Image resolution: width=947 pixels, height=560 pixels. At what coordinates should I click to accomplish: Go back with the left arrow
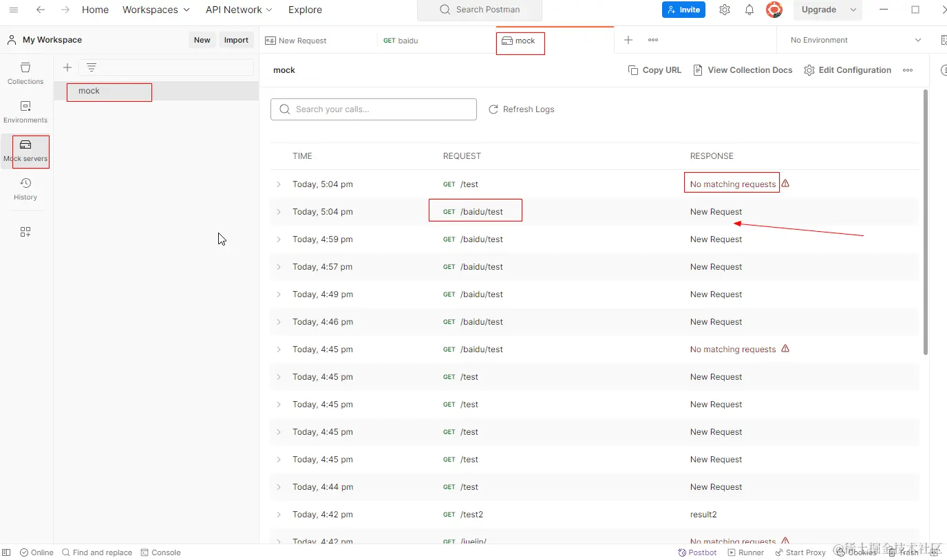click(x=41, y=10)
